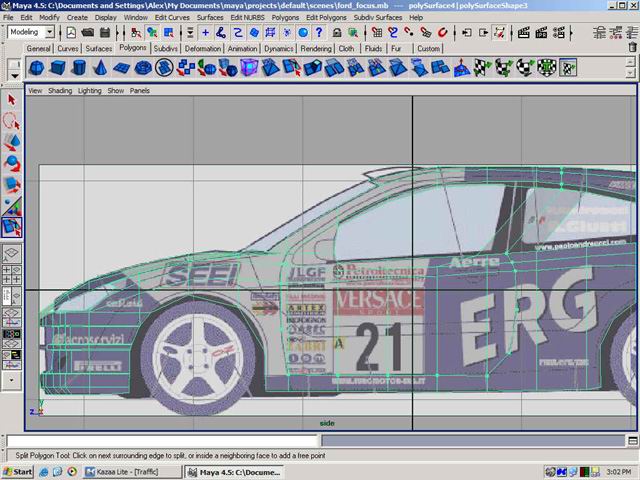This screenshot has width=640, height=480.
Task: Toggle select by hierarchy mode
Action: click(137, 32)
